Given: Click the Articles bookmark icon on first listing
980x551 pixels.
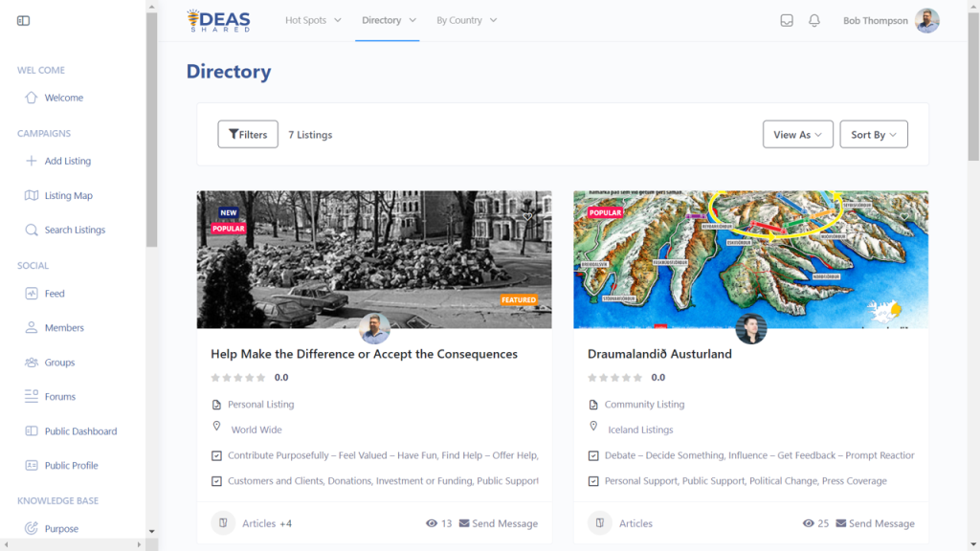Looking at the screenshot, I should pyautogui.click(x=223, y=523).
